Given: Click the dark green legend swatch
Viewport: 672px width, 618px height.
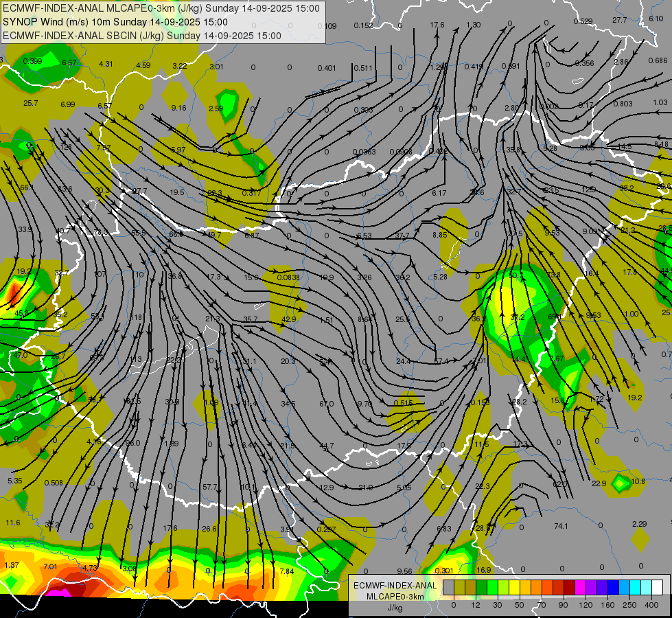Looking at the screenshot, I should click(x=482, y=587).
